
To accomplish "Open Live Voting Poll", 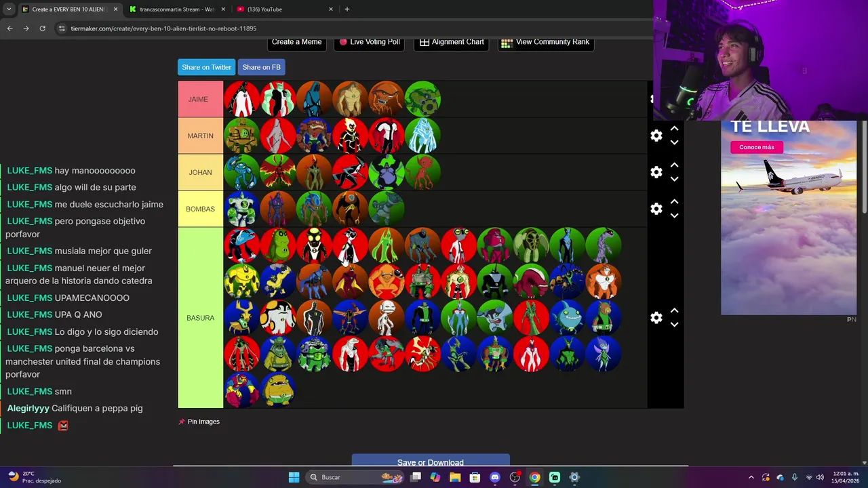I will tap(370, 42).
